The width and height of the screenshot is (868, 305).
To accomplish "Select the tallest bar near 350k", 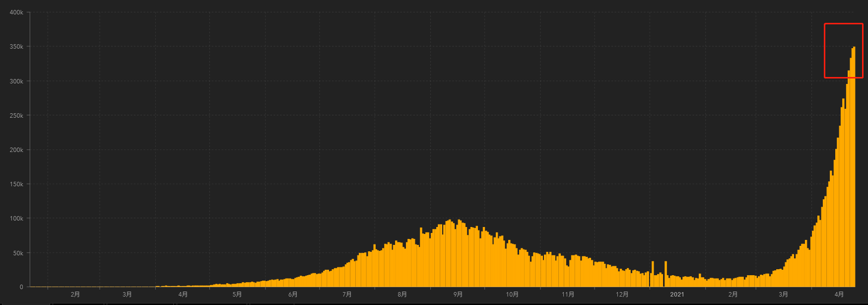I will [x=854, y=167].
